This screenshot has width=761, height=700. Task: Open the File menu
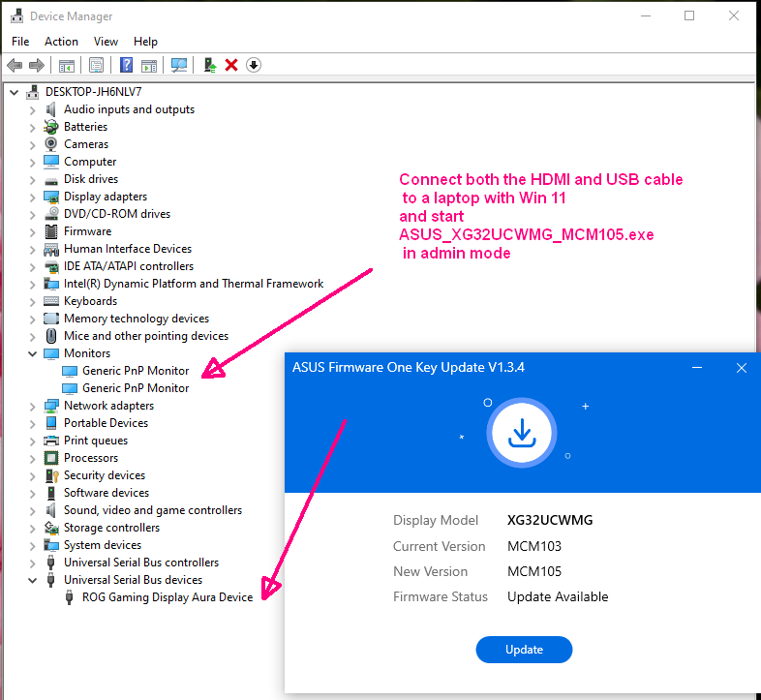pyautogui.click(x=20, y=42)
